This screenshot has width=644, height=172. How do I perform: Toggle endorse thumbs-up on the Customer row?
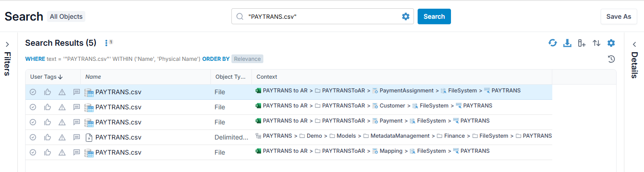click(x=47, y=107)
